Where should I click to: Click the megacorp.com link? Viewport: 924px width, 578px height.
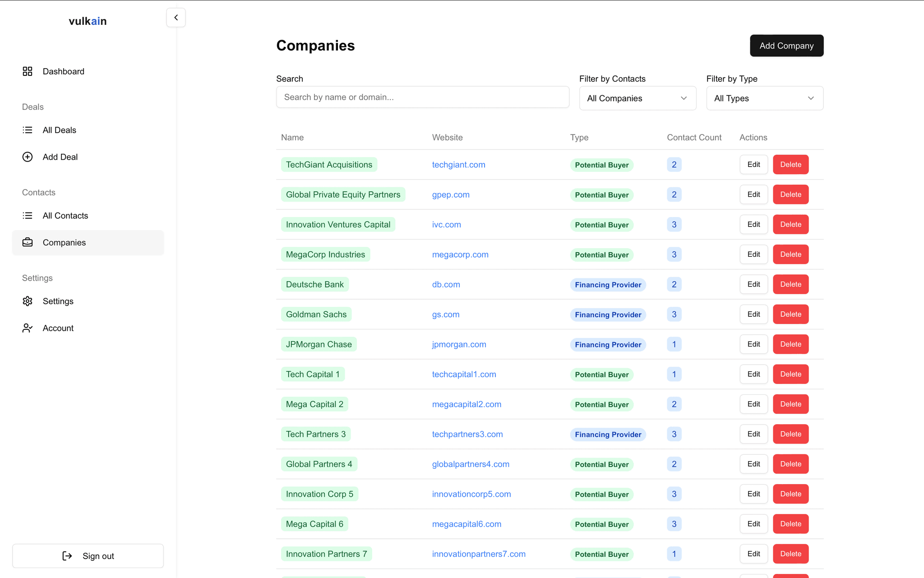coord(460,254)
